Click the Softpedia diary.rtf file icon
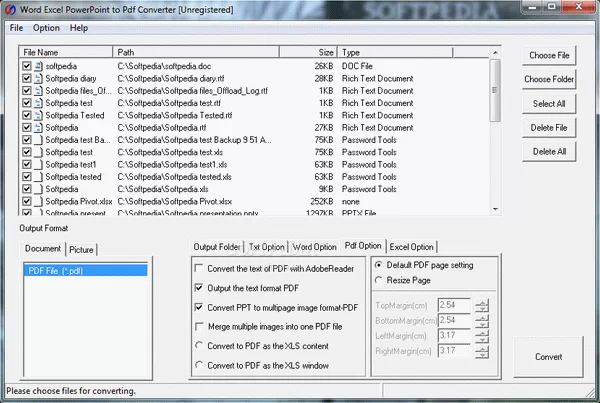Image resolution: width=600 pixels, height=403 pixels. [x=38, y=78]
